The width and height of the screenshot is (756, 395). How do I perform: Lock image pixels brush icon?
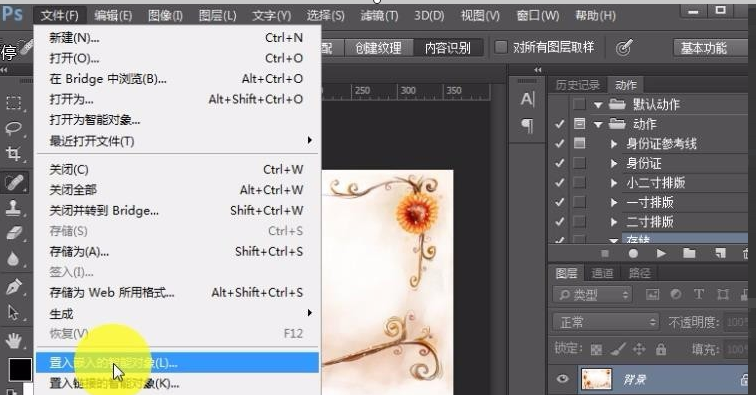618,349
